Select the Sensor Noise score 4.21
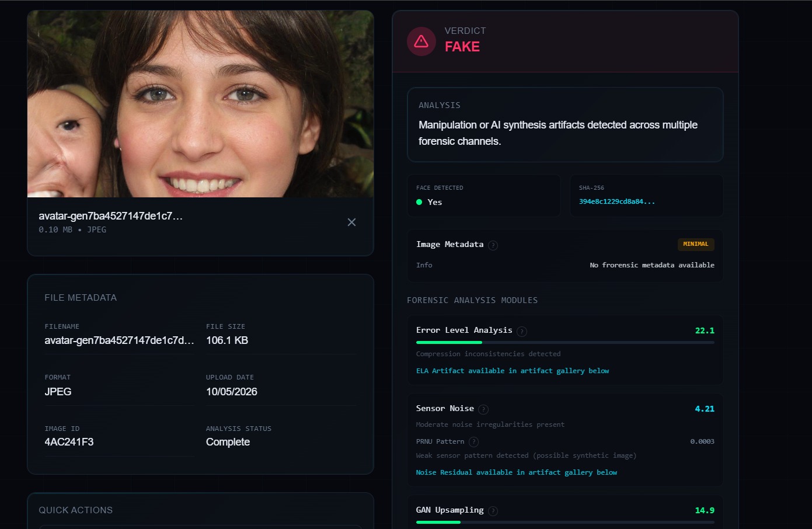The width and height of the screenshot is (812, 529). (705, 409)
